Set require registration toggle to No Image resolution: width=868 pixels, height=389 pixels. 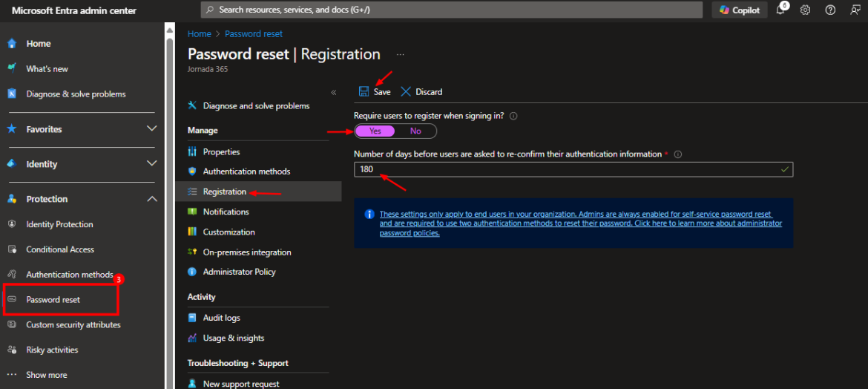click(x=415, y=131)
